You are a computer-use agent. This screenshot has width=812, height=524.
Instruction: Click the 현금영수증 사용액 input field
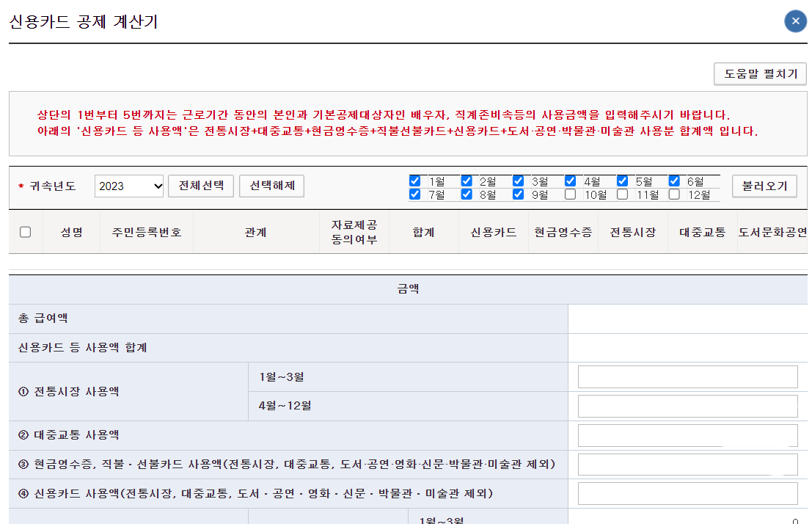point(687,464)
